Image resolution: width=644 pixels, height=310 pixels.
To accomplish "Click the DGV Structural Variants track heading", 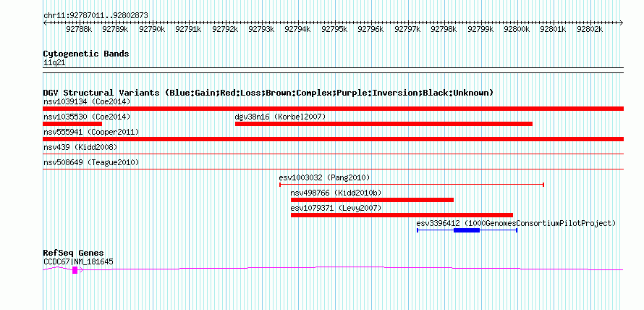I will 268,93.
